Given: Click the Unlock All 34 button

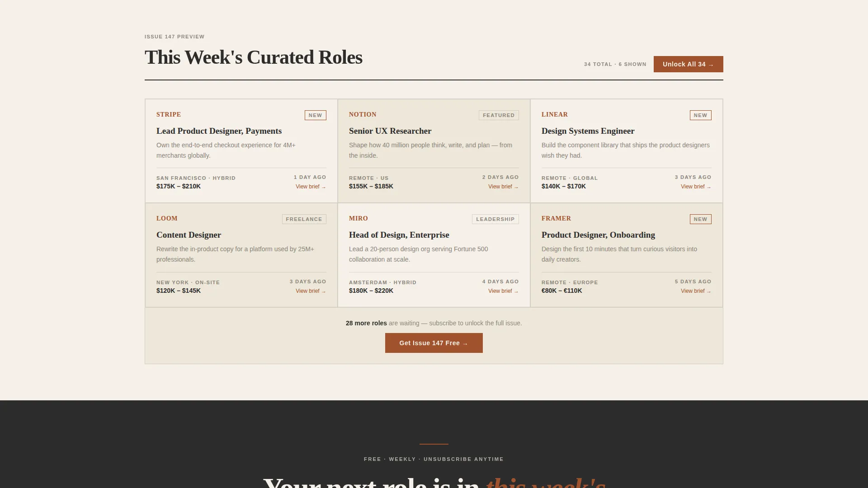Looking at the screenshot, I should point(688,64).
